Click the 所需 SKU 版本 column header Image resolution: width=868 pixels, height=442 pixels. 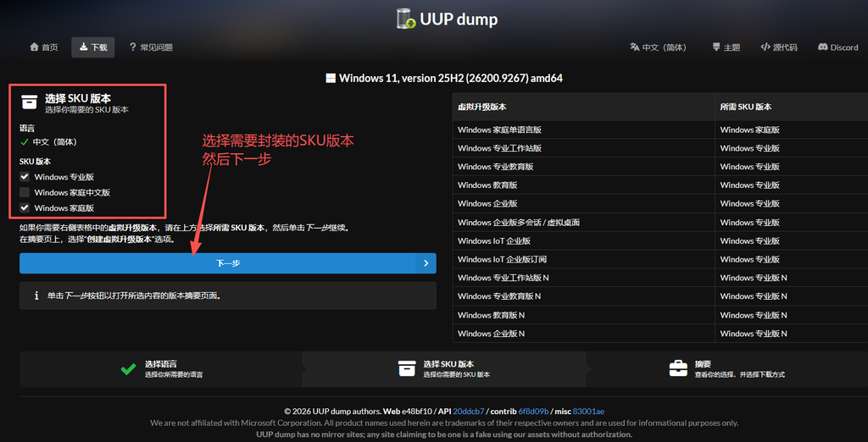tap(792, 107)
